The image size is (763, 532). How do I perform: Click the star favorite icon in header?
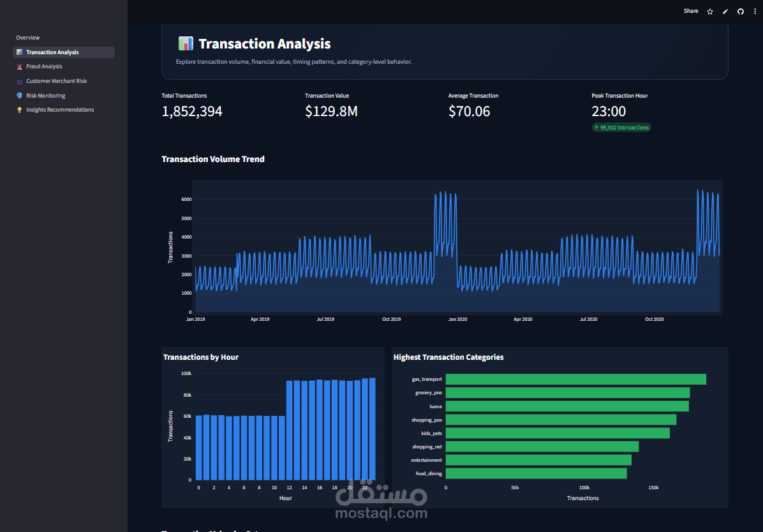710,11
